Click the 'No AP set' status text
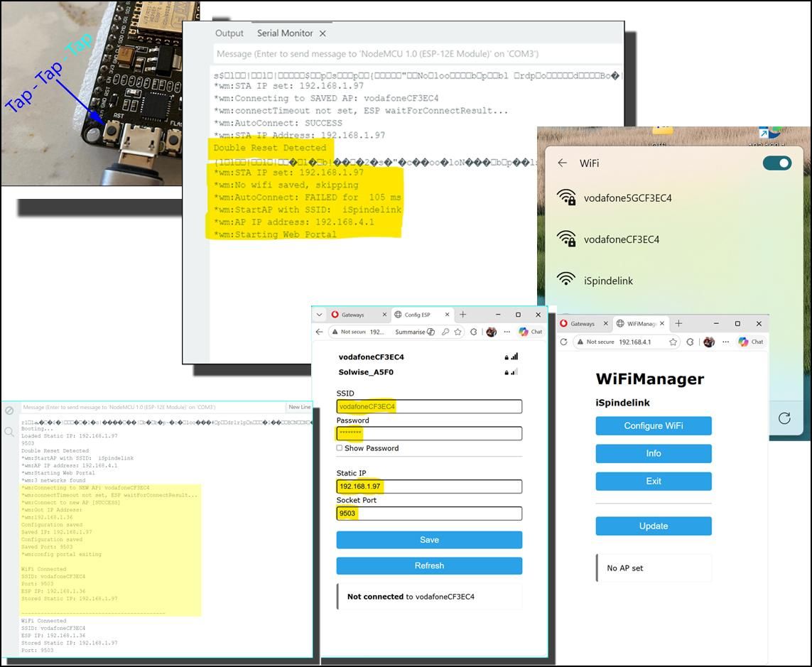 pyautogui.click(x=624, y=568)
